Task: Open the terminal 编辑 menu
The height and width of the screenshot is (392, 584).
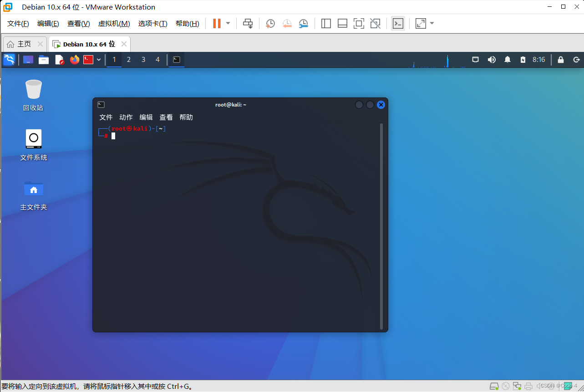Action: pyautogui.click(x=146, y=117)
